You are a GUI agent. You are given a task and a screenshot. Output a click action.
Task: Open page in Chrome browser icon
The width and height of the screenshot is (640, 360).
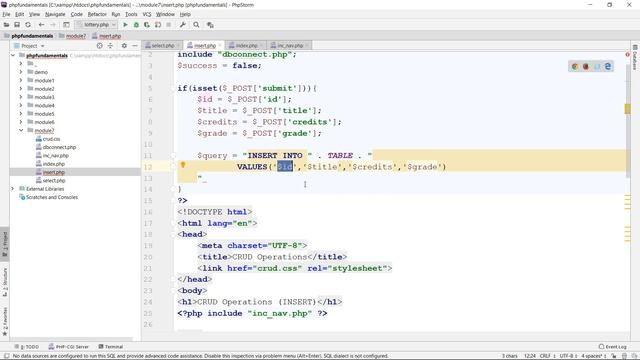pyautogui.click(x=575, y=66)
